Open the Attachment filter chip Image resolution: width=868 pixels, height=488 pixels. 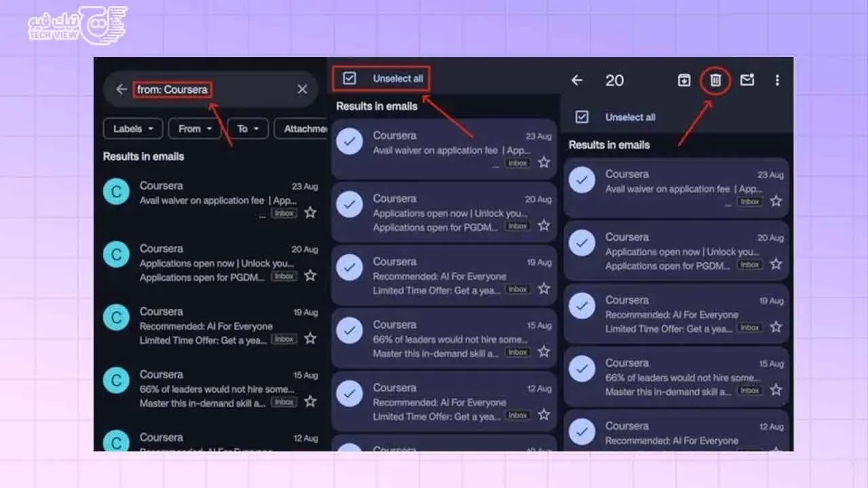(x=302, y=129)
